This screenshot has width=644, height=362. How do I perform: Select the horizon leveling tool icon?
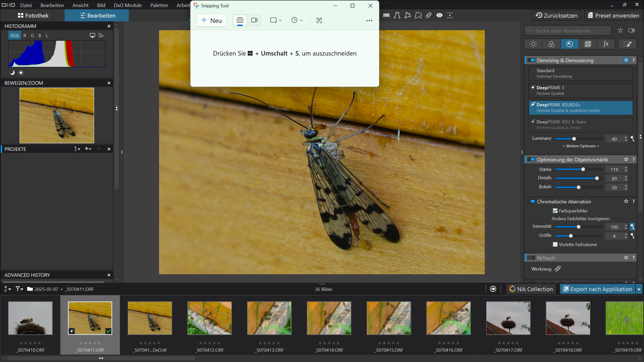click(386, 15)
